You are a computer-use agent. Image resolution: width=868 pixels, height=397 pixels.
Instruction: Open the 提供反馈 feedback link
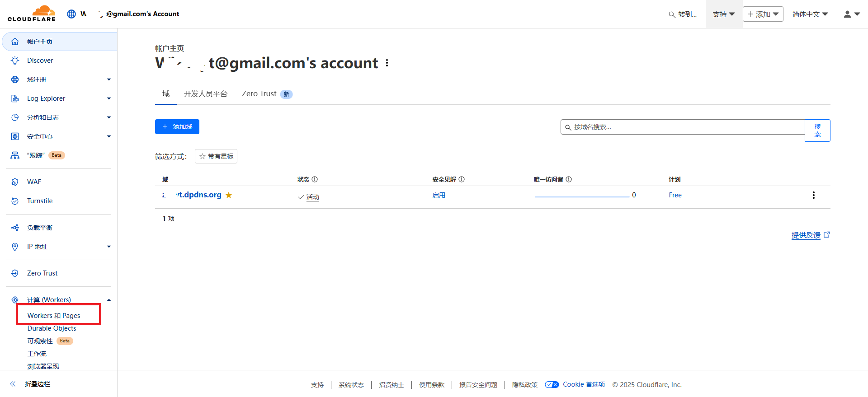(806, 235)
